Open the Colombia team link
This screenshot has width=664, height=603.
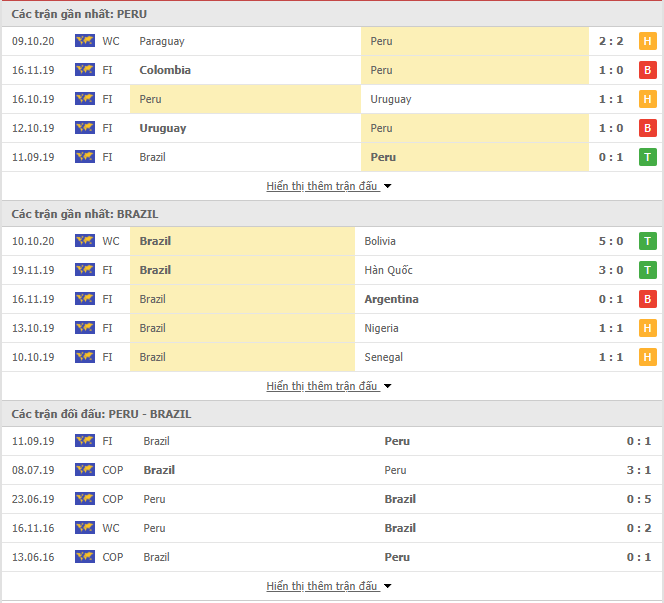[x=165, y=70]
